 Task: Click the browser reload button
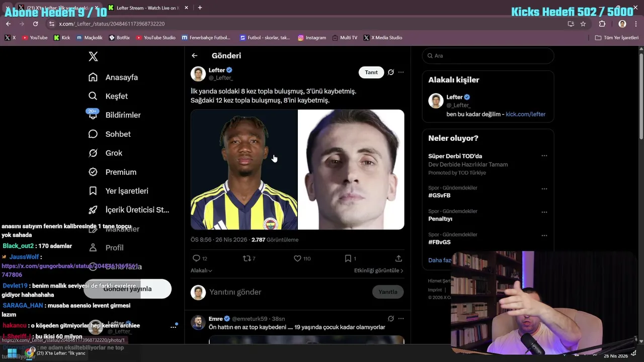(35, 24)
